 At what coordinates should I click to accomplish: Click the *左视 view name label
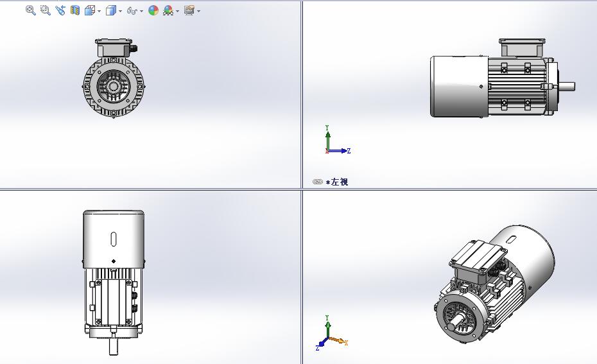pos(337,182)
